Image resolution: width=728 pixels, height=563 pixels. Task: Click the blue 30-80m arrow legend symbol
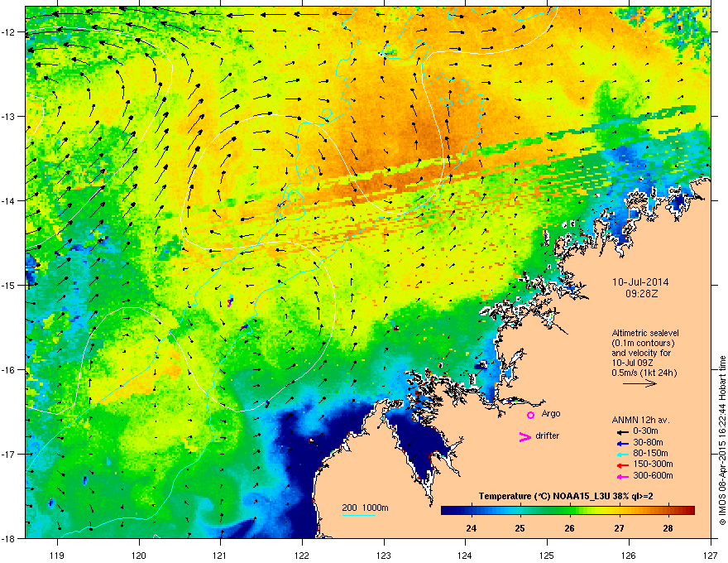(623, 443)
